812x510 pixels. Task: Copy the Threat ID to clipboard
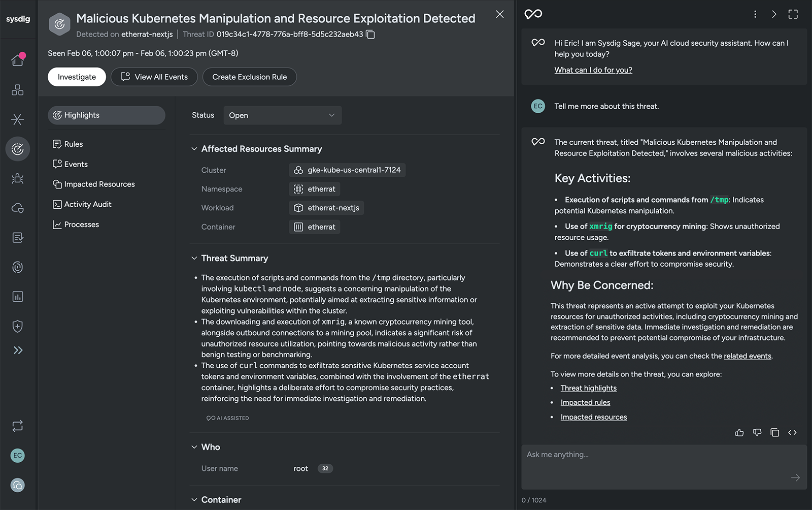[x=370, y=35]
